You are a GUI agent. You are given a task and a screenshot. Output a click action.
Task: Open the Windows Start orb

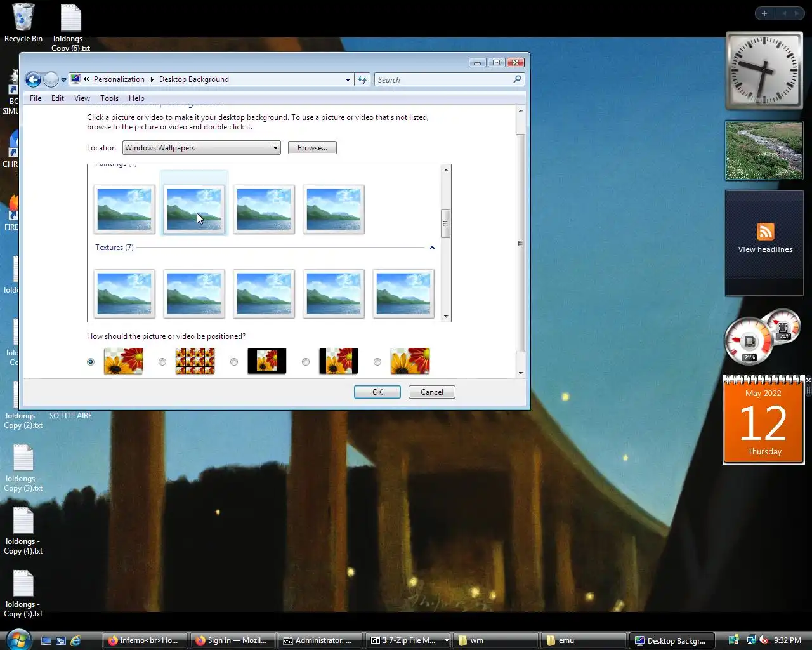point(17,639)
